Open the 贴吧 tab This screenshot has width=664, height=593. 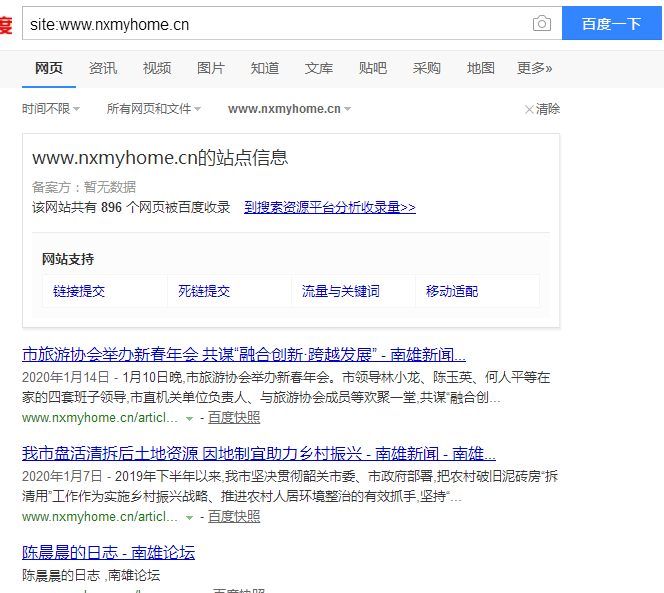point(373,68)
